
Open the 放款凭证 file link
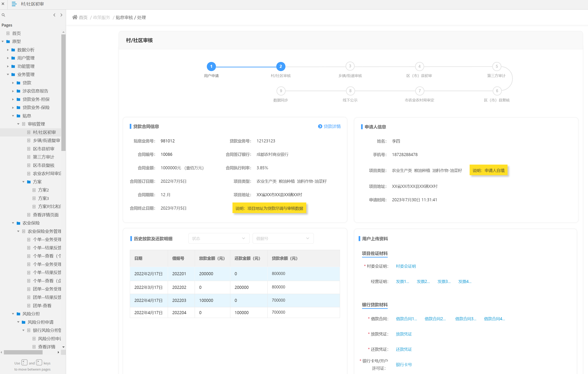(x=404, y=334)
